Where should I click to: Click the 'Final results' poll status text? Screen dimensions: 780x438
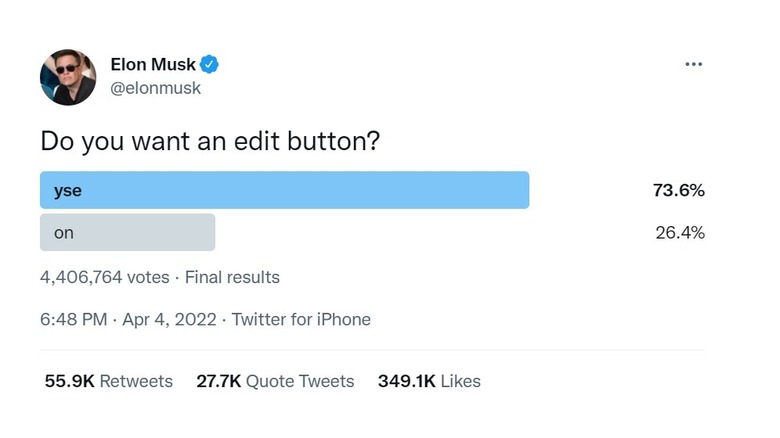(232, 277)
